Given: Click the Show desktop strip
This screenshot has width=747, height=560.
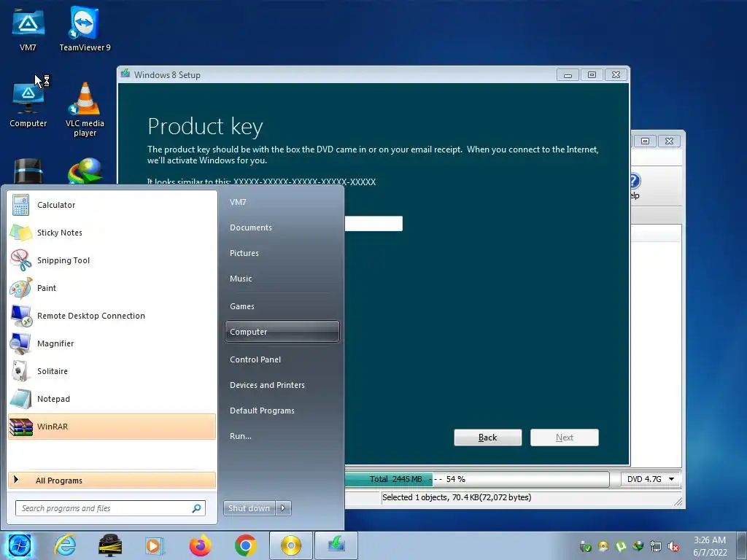Looking at the screenshot, I should pos(741,545).
